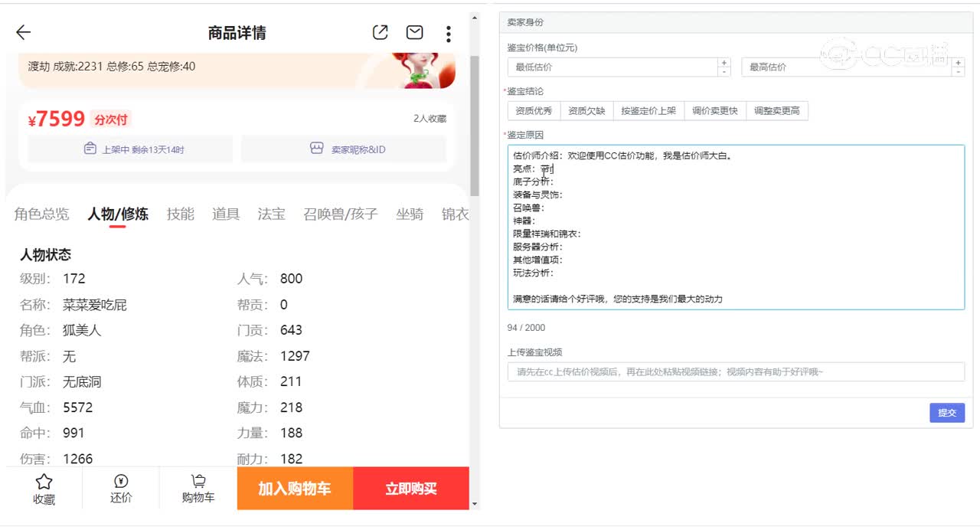Open the external share icon at top

tap(380, 32)
